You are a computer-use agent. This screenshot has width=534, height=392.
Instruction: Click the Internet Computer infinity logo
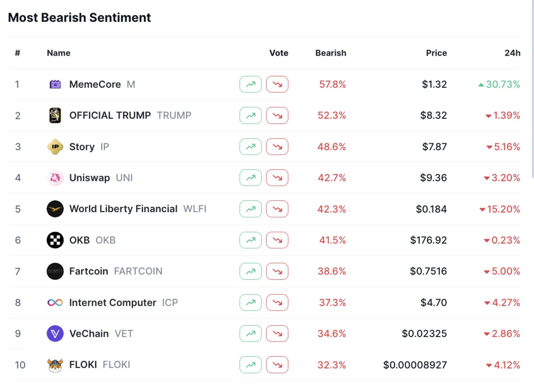coord(55,302)
